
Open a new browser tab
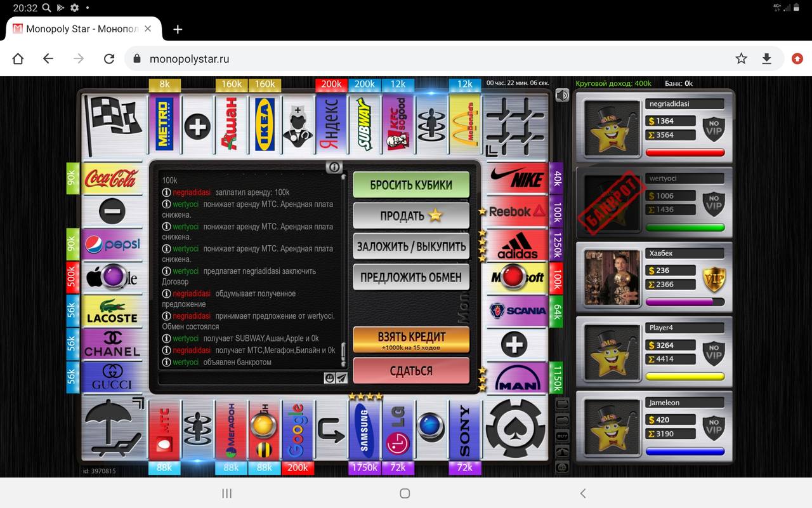(x=178, y=29)
